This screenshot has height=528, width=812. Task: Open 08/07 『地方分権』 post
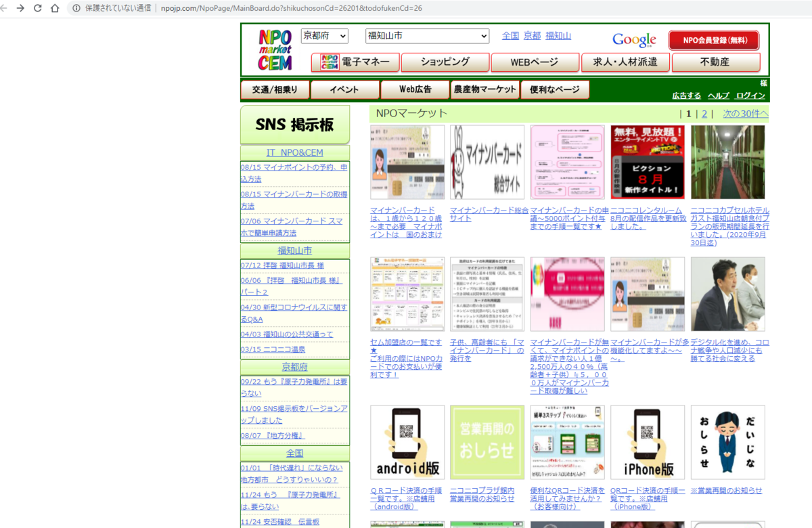pyautogui.click(x=273, y=435)
